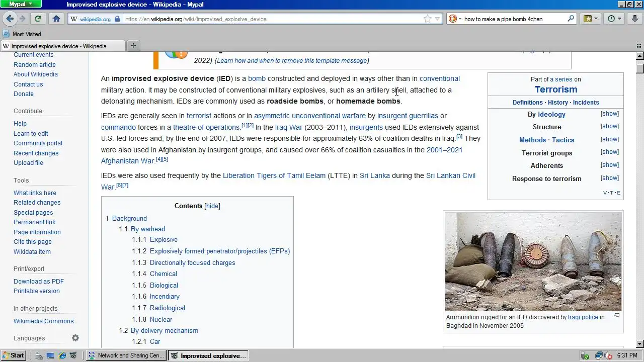Click the 6:31 PM system clock
This screenshot has width=644, height=362.
(627, 355)
